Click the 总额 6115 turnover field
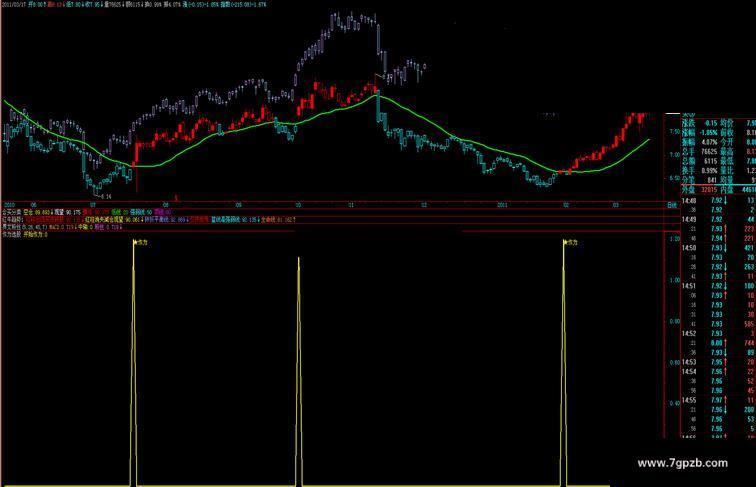The image size is (756, 487). pos(700,161)
